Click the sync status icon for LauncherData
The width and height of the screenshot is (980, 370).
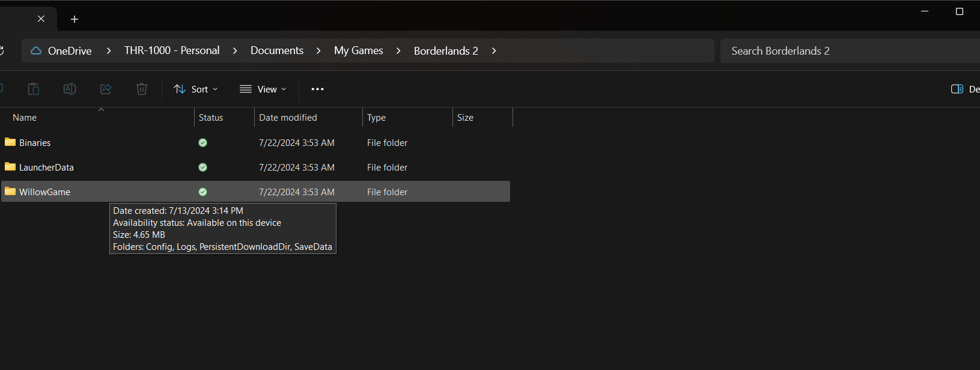coord(202,167)
